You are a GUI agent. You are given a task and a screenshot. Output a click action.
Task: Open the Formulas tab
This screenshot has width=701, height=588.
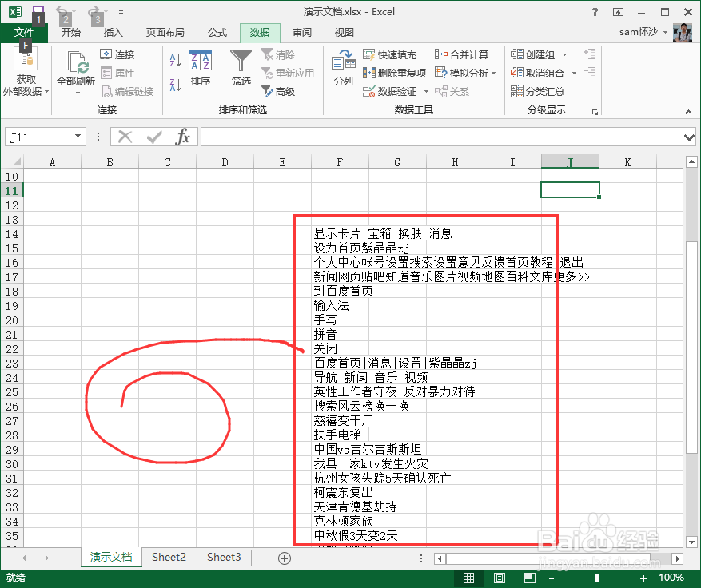coord(217,32)
